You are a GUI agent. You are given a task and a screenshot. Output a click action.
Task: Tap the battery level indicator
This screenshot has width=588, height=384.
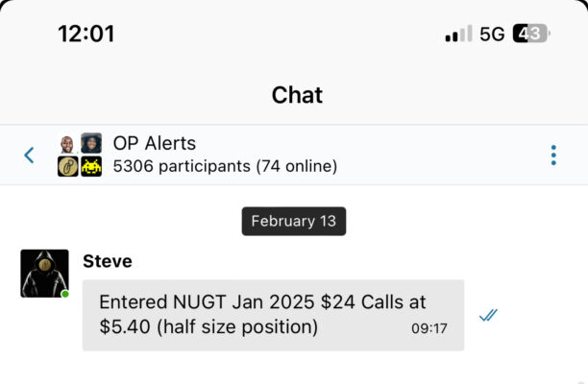click(530, 34)
